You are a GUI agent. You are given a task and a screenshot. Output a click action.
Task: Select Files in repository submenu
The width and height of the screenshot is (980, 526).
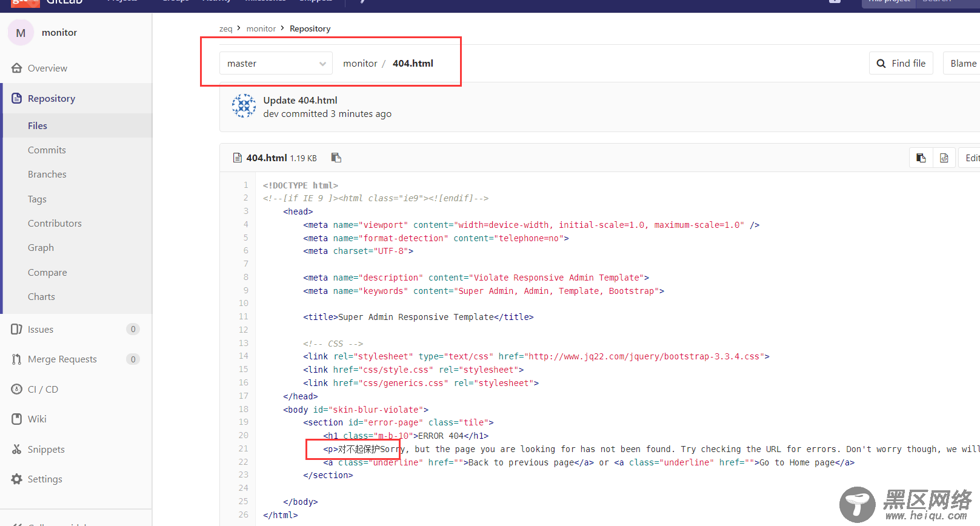tap(38, 125)
